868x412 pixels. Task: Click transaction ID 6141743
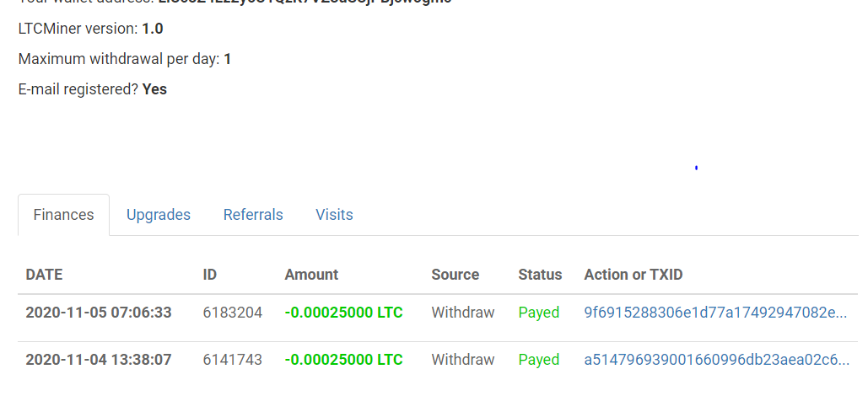[233, 360]
